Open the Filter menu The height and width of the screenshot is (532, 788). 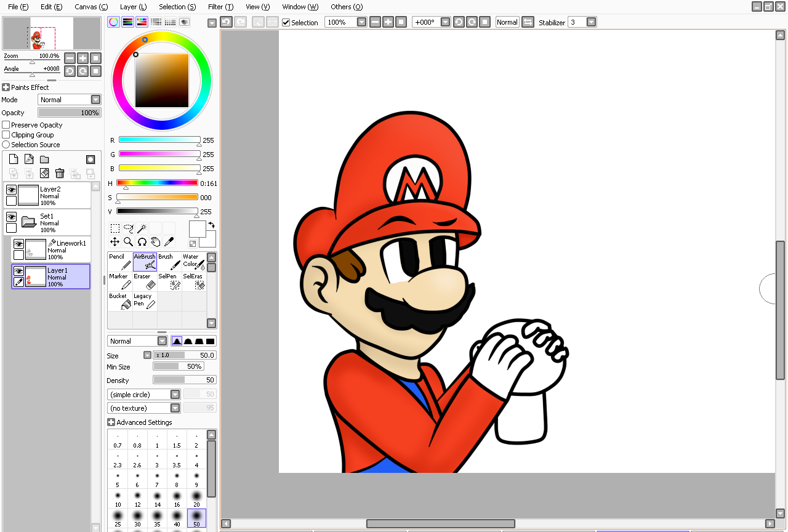click(x=220, y=7)
